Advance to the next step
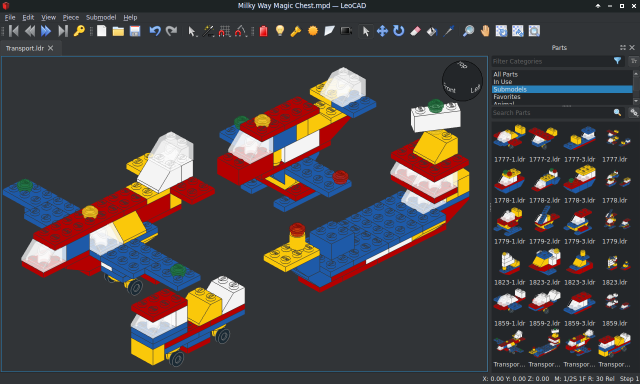The width and height of the screenshot is (640, 384). (x=46, y=31)
